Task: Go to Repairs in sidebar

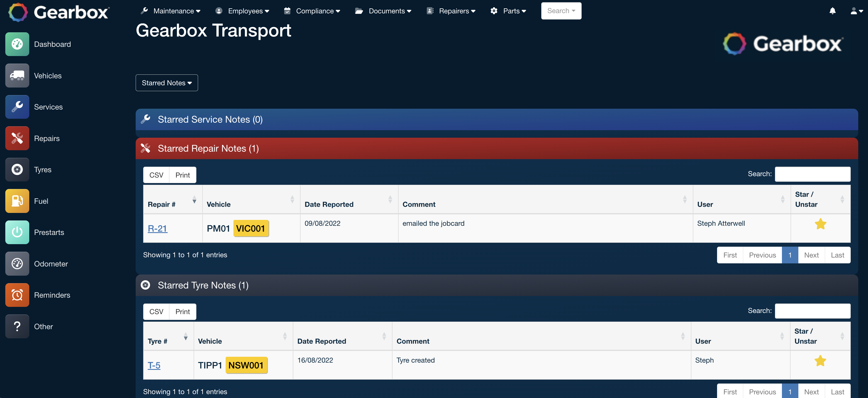Action: click(x=47, y=138)
